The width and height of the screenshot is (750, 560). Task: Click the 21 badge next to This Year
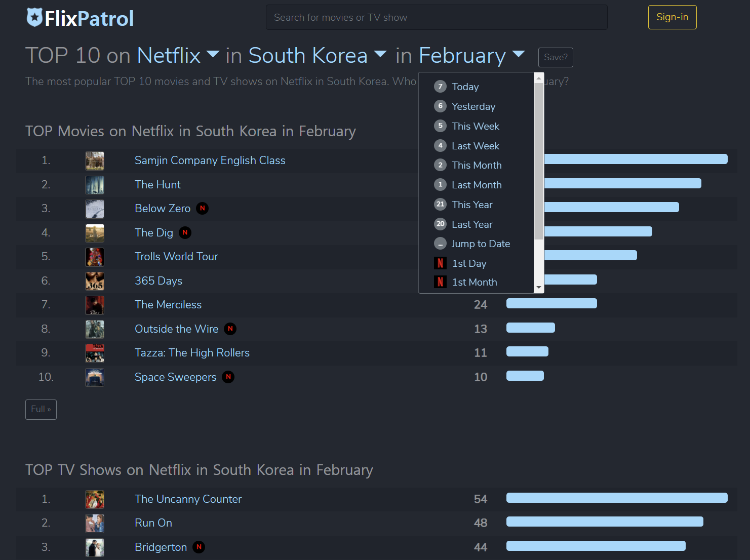[x=441, y=204]
